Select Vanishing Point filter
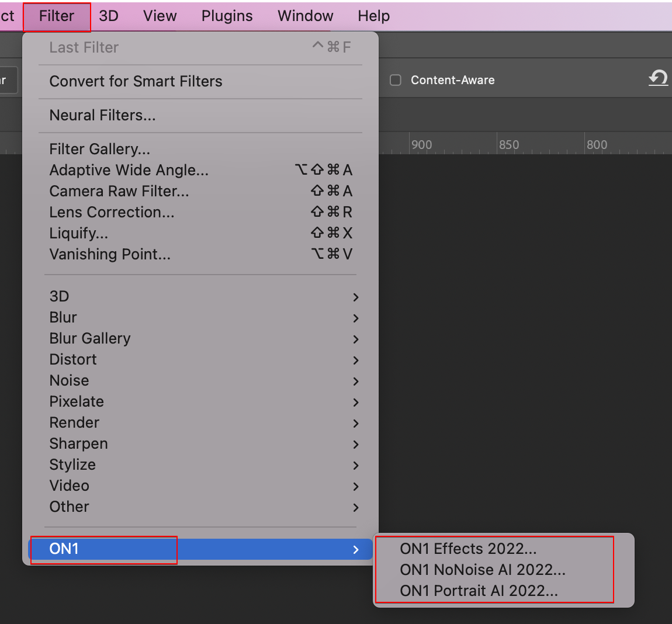The height and width of the screenshot is (624, 672). [x=110, y=254]
